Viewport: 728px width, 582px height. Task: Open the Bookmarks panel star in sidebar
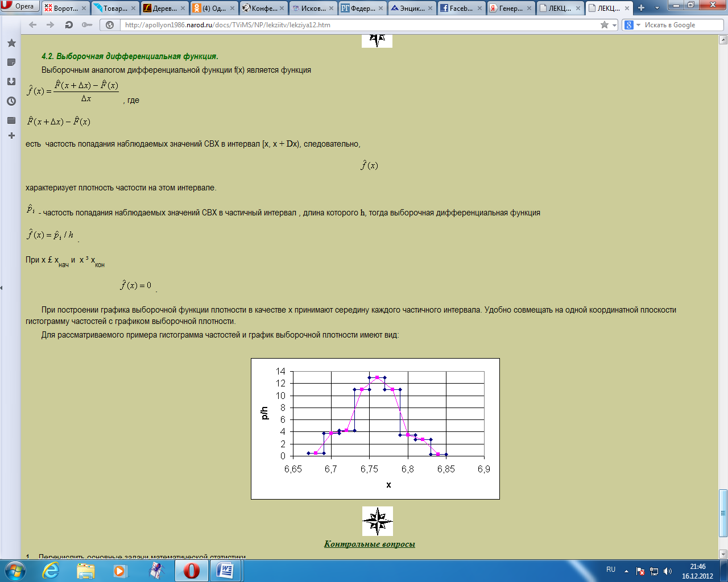pyautogui.click(x=11, y=43)
